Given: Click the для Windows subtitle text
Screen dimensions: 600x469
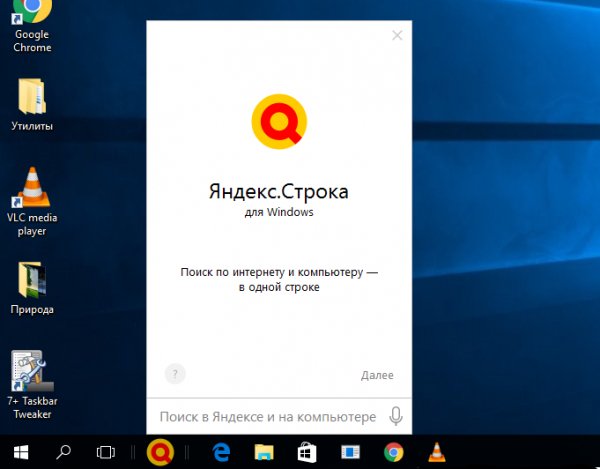Looking at the screenshot, I should (279, 212).
